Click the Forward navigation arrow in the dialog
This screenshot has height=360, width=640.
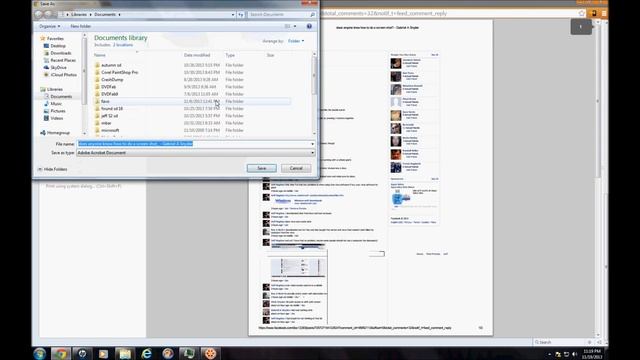pos(48,14)
